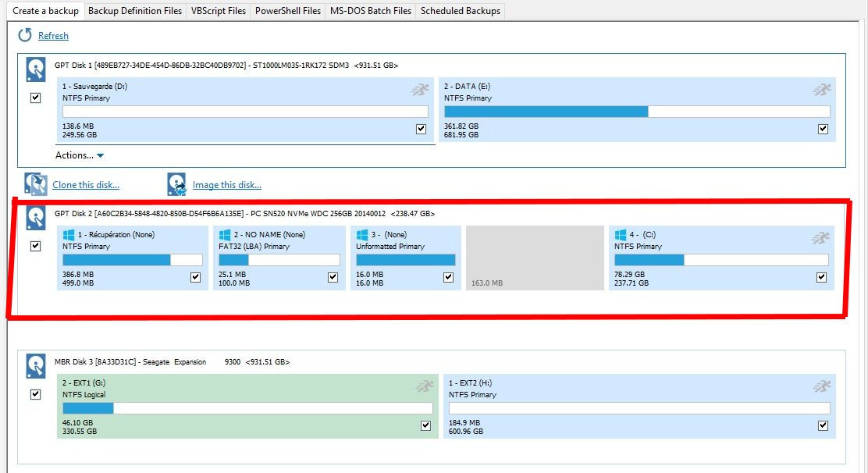Screen dimensions: 868x473
Task: Toggle the EXT1 (G:) partition checkbox
Action: 425,425
